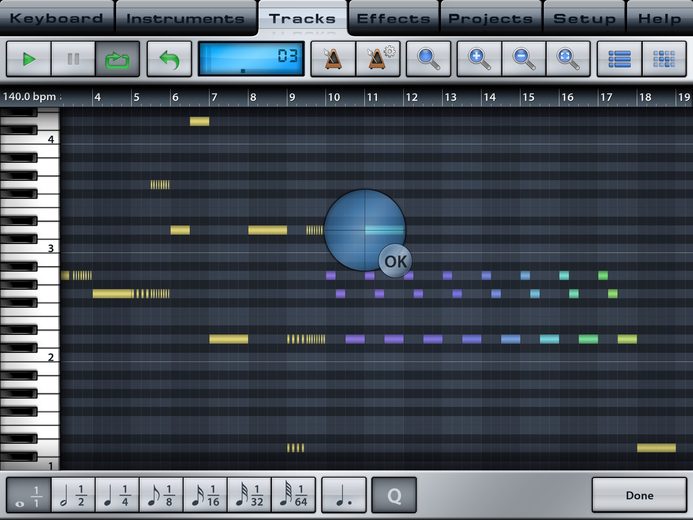Image resolution: width=693 pixels, height=520 pixels.
Task: Select the long yellow note starting at bar 4
Action: [x=113, y=293]
